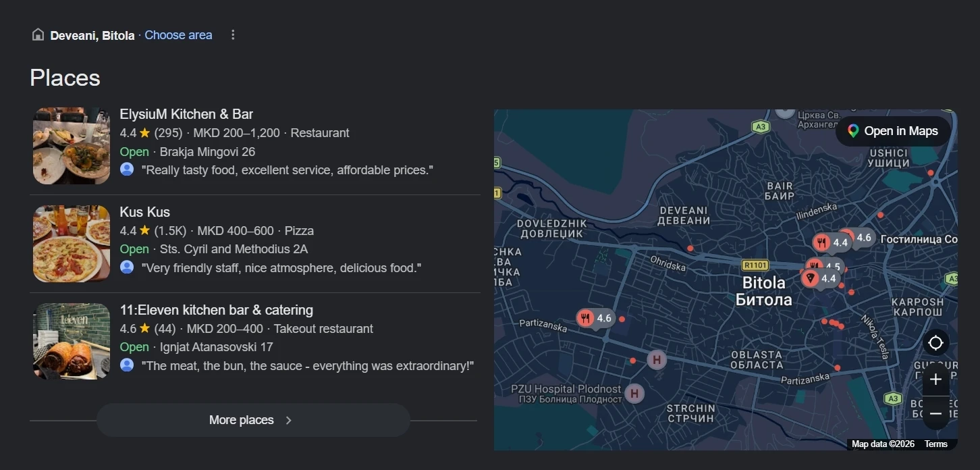Click the Deveani, Bitola location text
Image resolution: width=980 pixels, height=470 pixels.
[92, 35]
